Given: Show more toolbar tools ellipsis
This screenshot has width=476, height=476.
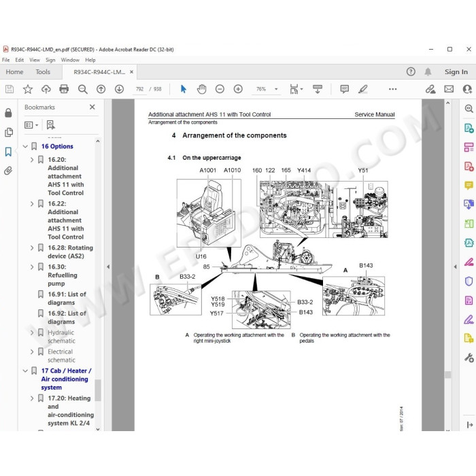Looking at the screenshot, I should [392, 89].
